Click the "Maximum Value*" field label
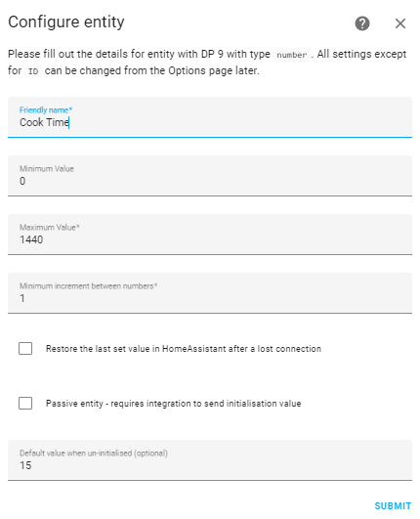 (x=50, y=228)
